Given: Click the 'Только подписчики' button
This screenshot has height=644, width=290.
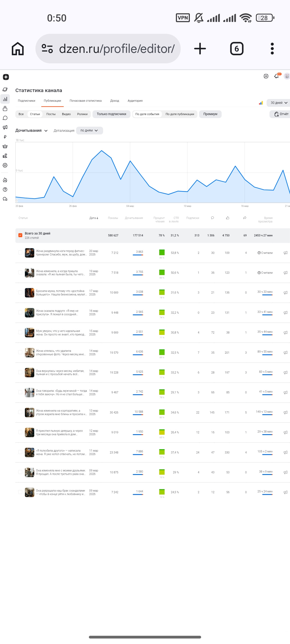Looking at the screenshot, I should click(111, 114).
